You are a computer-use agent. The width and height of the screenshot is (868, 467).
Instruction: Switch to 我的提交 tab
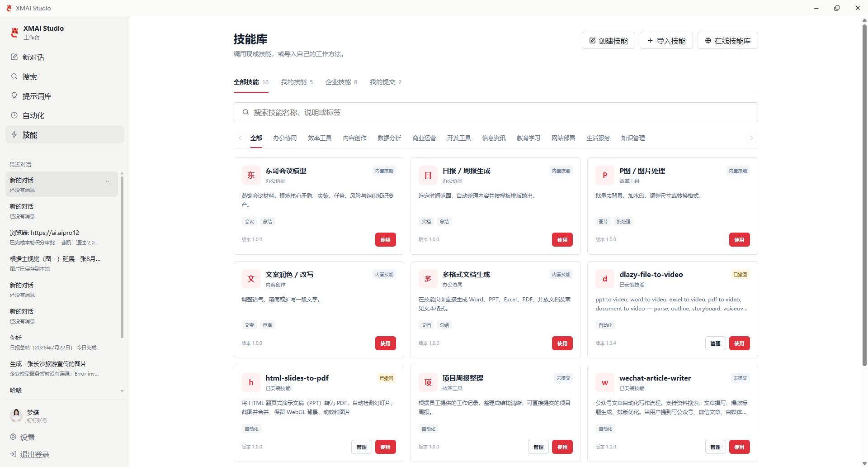pos(386,82)
